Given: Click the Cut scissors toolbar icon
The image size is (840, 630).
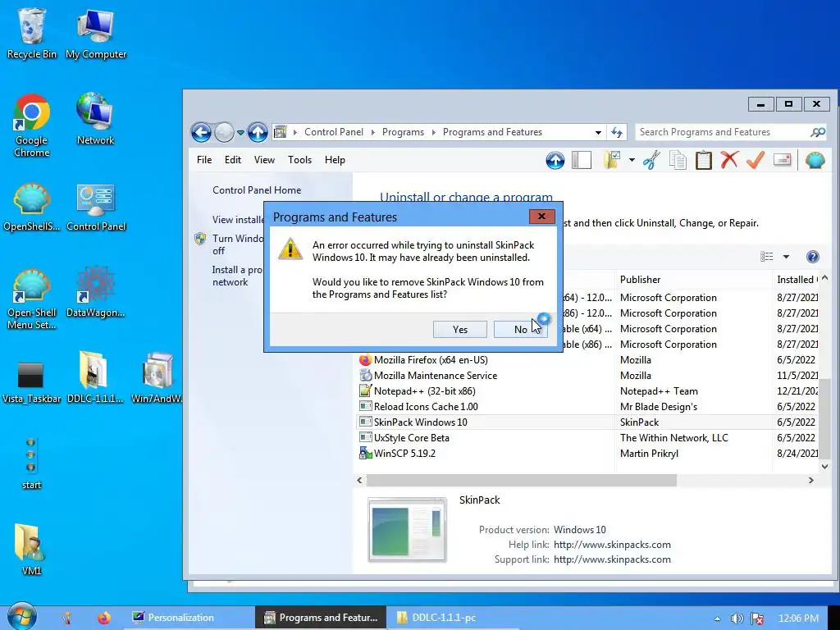Looking at the screenshot, I should coord(651,160).
